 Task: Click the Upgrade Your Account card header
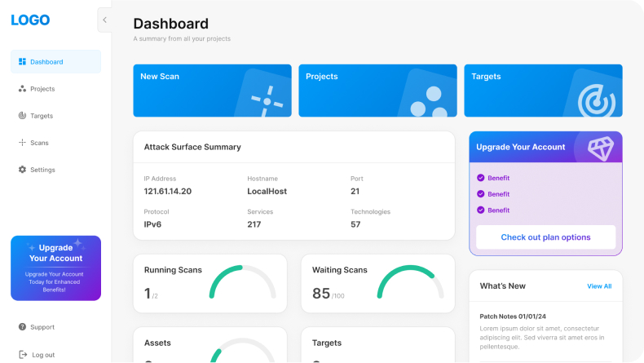[x=546, y=147]
